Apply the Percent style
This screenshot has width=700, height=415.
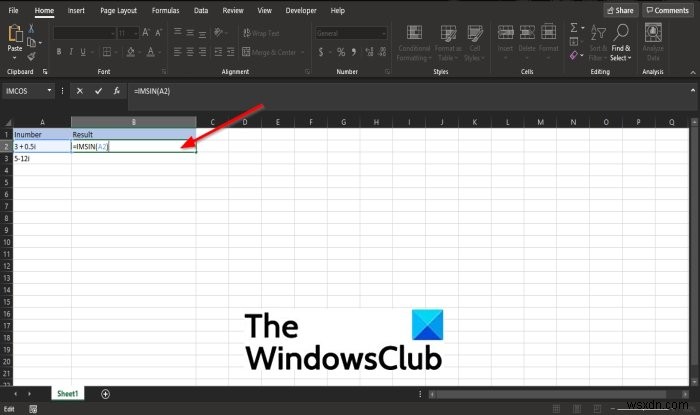(x=341, y=52)
